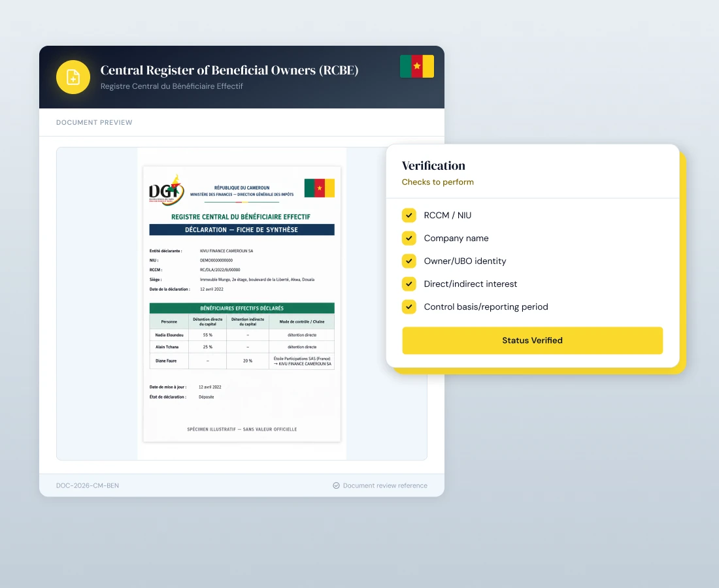719x588 pixels.
Task: Click the Nadia Eloundou table row name
Action: (x=169, y=335)
